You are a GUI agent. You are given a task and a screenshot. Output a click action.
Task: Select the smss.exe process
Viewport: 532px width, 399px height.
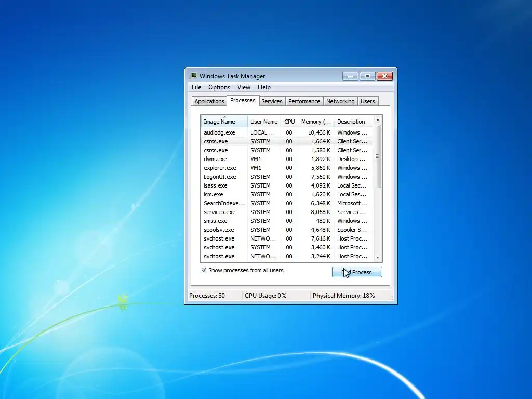tap(287, 221)
